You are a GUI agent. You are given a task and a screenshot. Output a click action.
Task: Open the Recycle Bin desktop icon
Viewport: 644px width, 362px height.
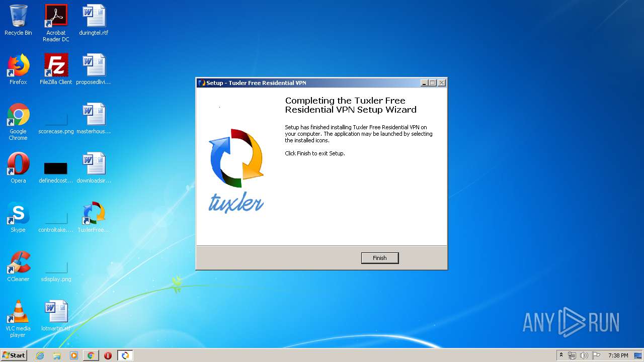point(18,20)
